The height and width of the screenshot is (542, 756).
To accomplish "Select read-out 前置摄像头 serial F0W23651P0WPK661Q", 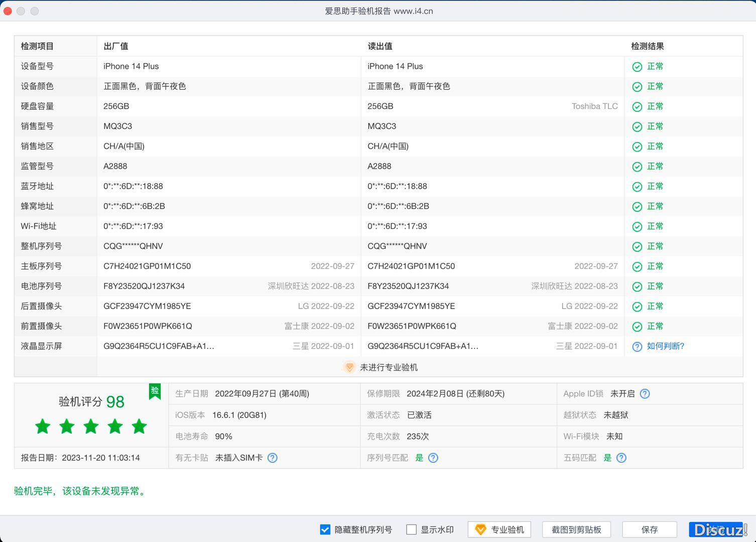I will [x=412, y=326].
